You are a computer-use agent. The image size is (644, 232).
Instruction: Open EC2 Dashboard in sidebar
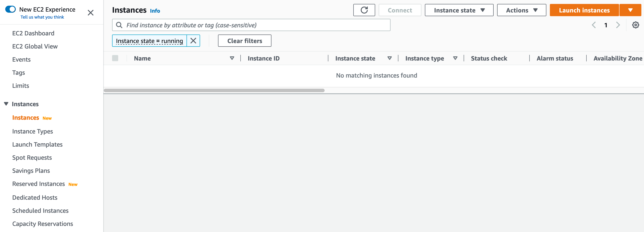coord(33,33)
